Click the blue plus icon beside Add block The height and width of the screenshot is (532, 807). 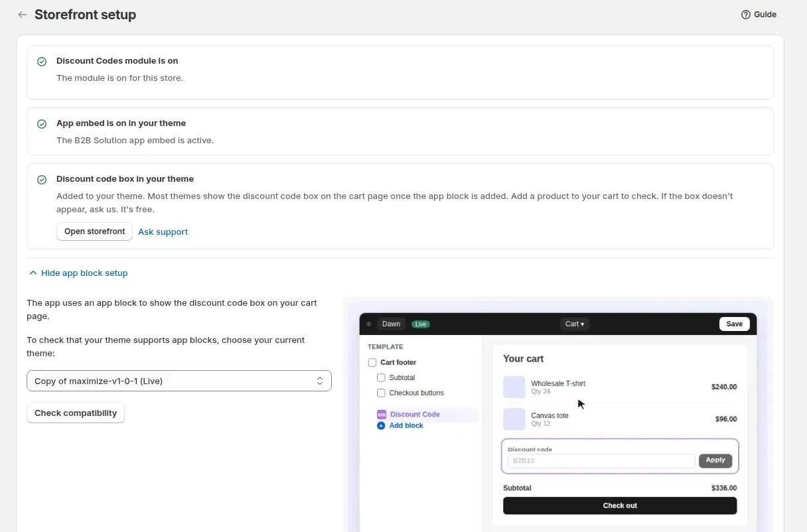[x=381, y=425]
